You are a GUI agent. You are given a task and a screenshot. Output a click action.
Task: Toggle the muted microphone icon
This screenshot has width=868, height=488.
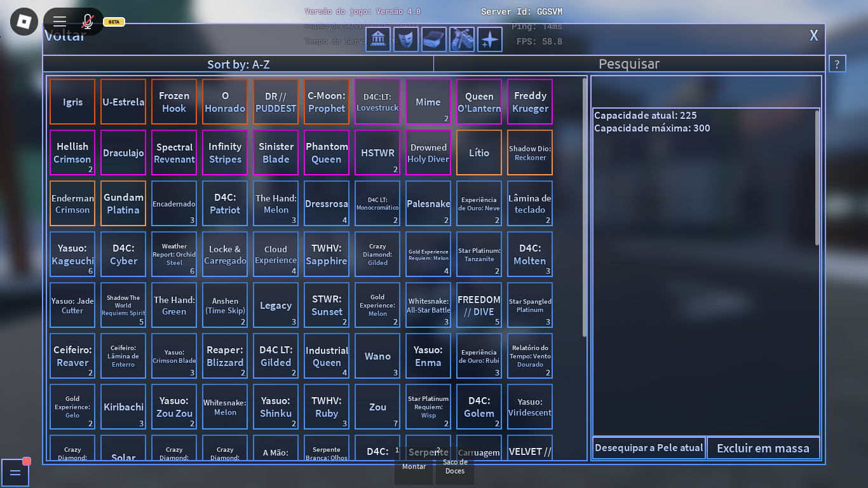[88, 22]
